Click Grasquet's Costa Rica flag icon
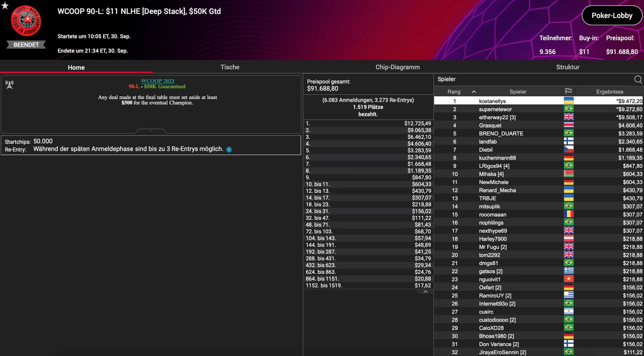 pyautogui.click(x=569, y=125)
